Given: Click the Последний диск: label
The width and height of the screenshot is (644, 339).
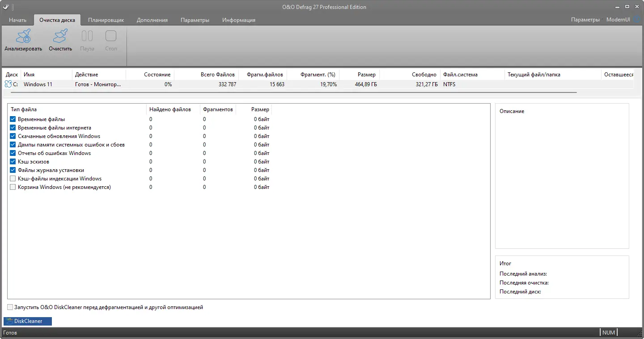Looking at the screenshot, I should tap(520, 292).
